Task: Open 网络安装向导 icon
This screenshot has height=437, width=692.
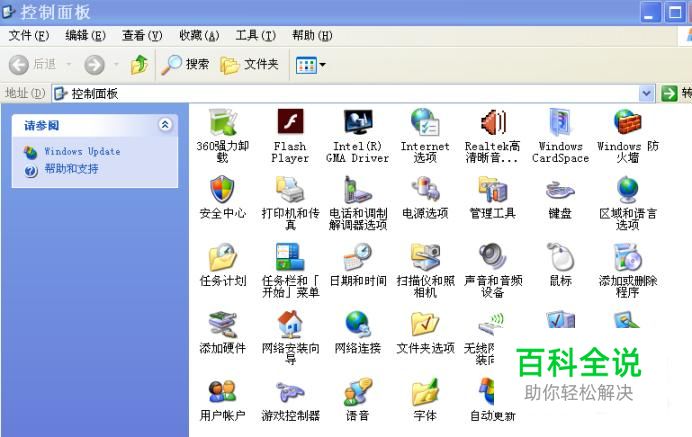Action: pos(290,324)
